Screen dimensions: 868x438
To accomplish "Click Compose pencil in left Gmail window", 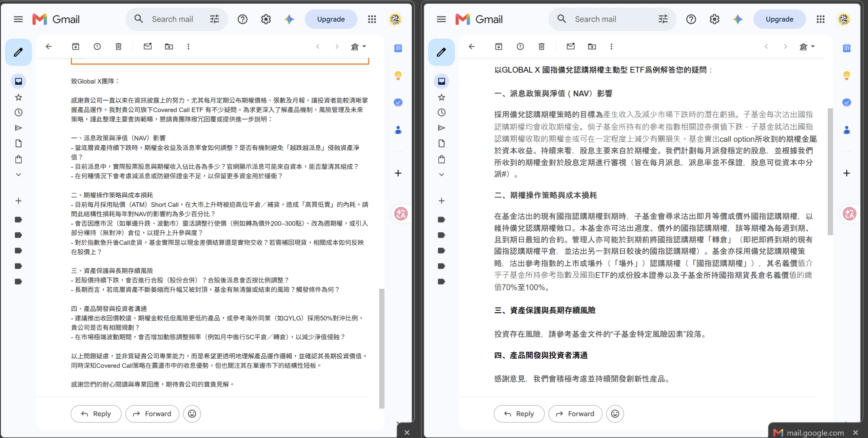I will [x=18, y=52].
